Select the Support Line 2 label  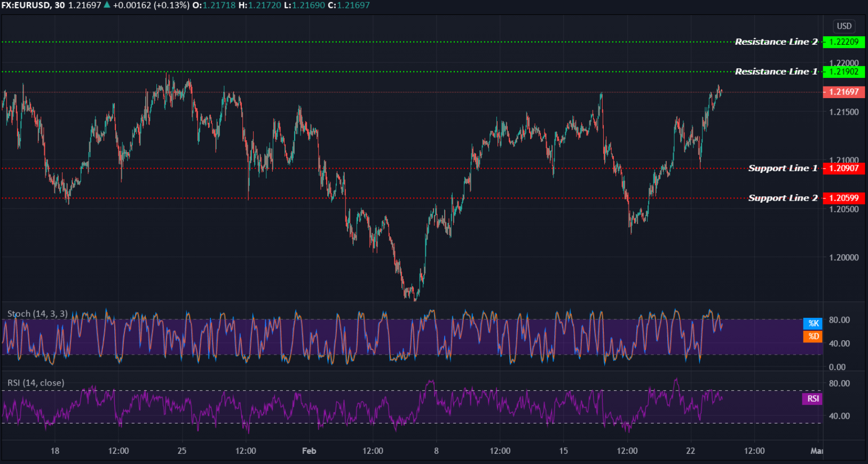[x=783, y=198]
